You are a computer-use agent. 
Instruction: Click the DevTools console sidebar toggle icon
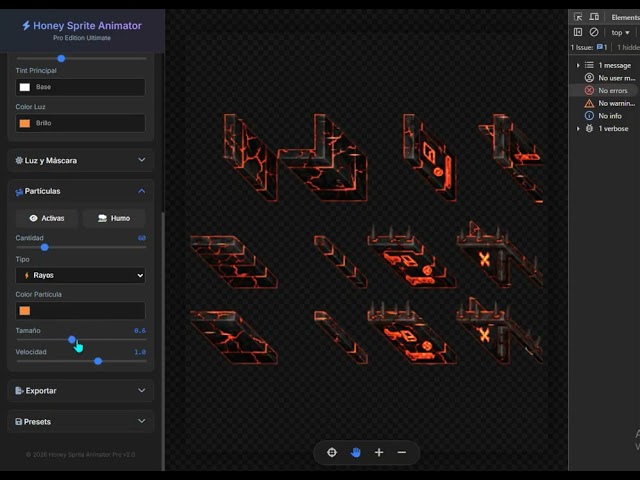point(578,32)
